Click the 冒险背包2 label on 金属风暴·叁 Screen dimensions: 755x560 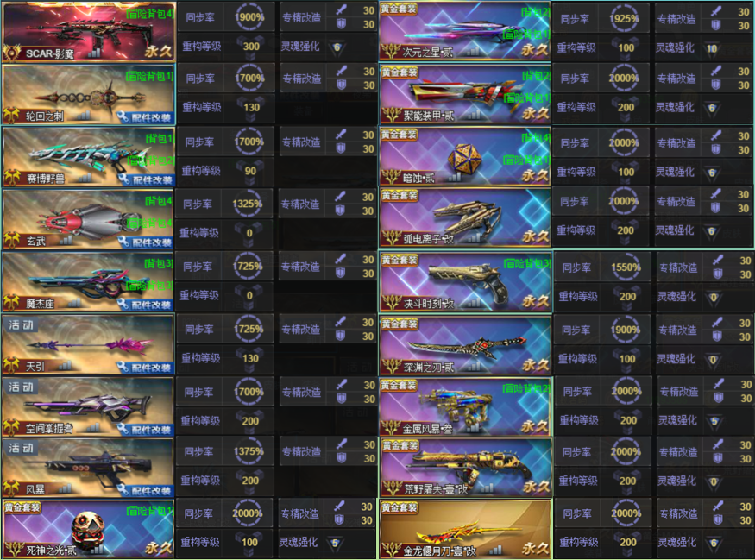526,388
